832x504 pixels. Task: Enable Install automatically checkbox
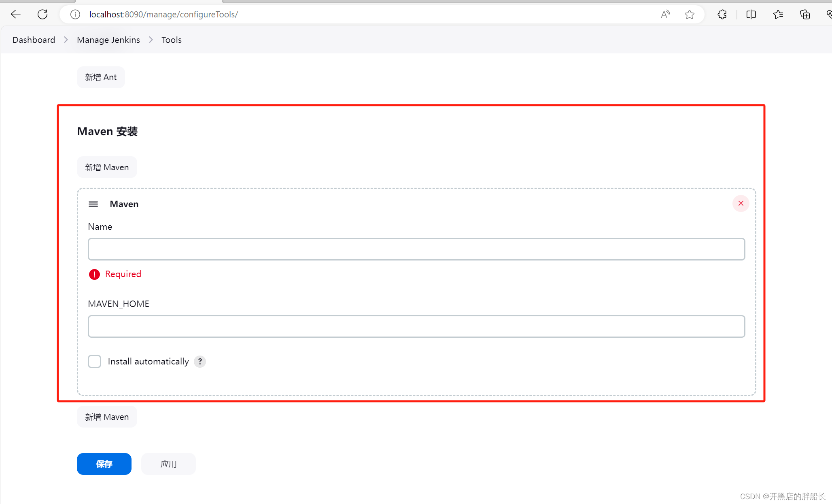(x=95, y=361)
